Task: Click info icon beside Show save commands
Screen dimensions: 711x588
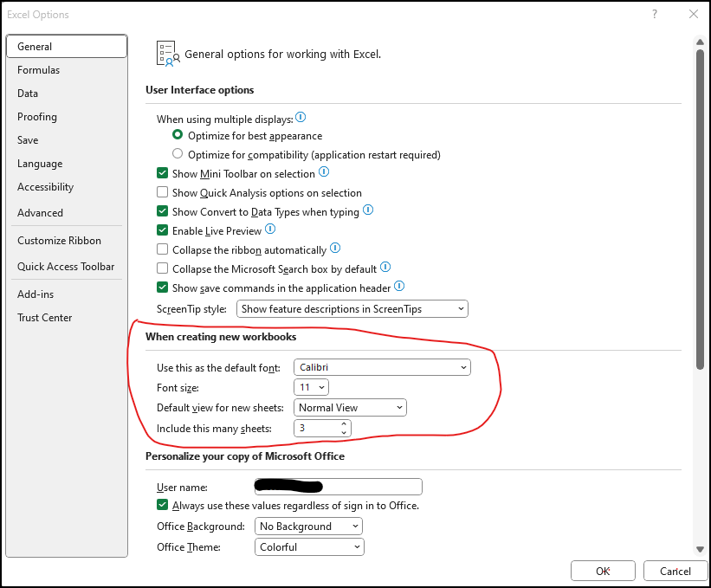Action: pos(399,287)
